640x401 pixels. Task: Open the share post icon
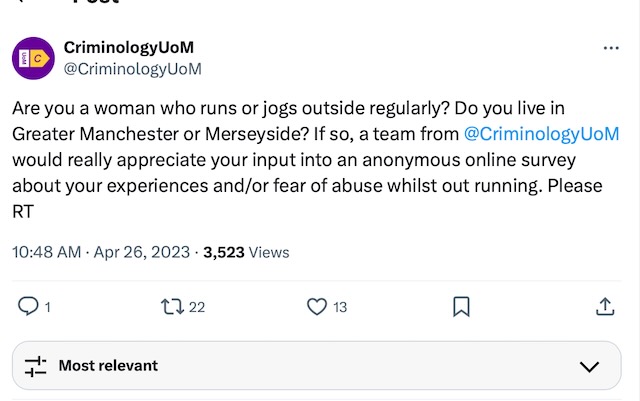(x=605, y=307)
